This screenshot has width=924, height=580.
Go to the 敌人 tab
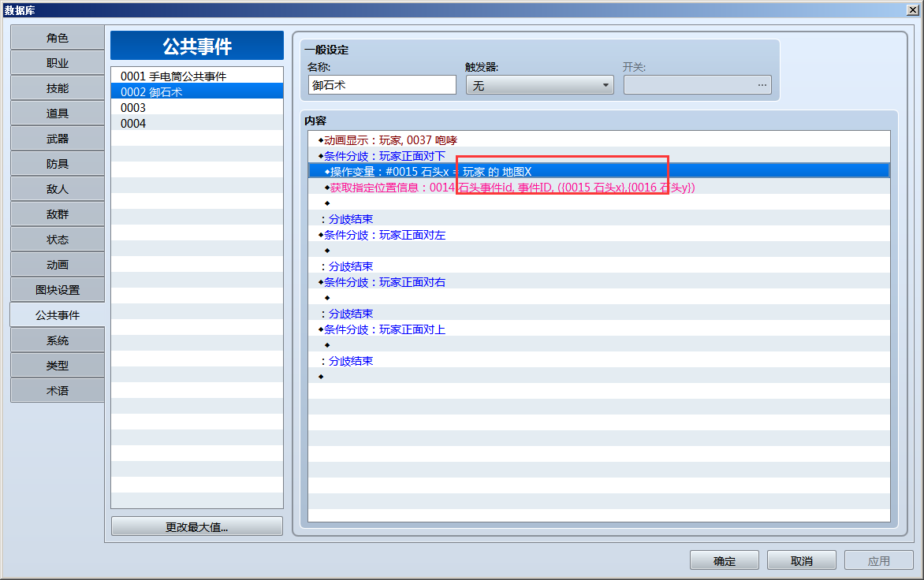tap(58, 189)
